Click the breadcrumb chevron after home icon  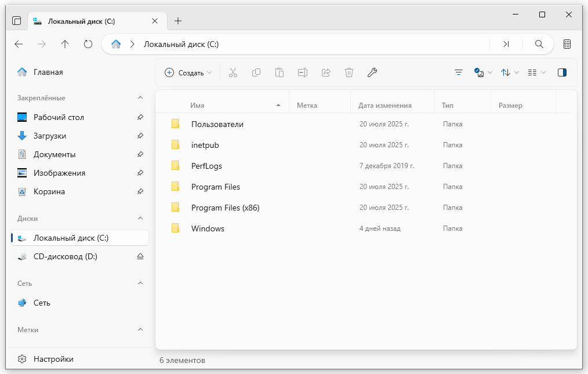tap(132, 44)
